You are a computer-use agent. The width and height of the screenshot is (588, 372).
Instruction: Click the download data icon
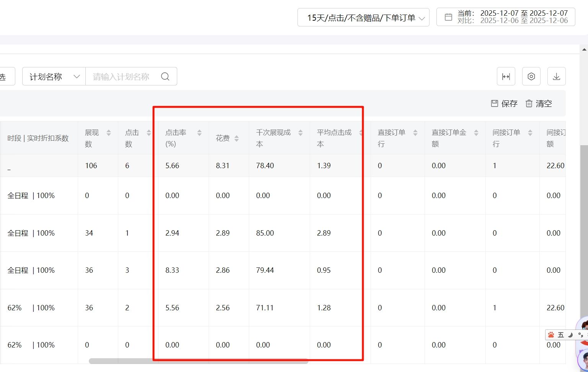pyautogui.click(x=556, y=77)
